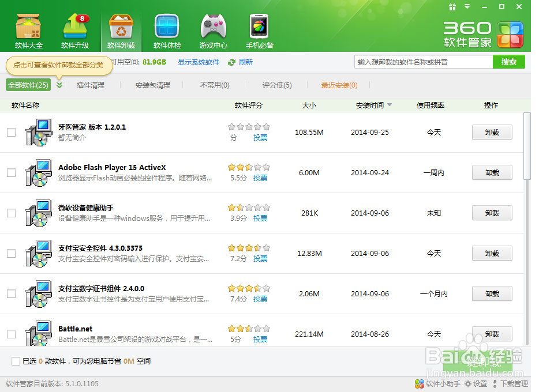Click the 微软设备健康助手 installer icon
Viewport: 554px width, 392px height.
coord(39,213)
